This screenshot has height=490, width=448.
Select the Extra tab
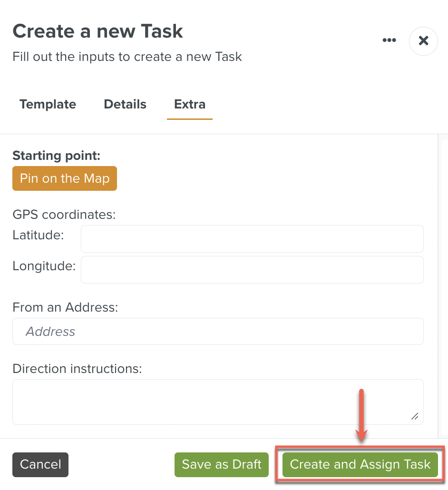coord(189,104)
